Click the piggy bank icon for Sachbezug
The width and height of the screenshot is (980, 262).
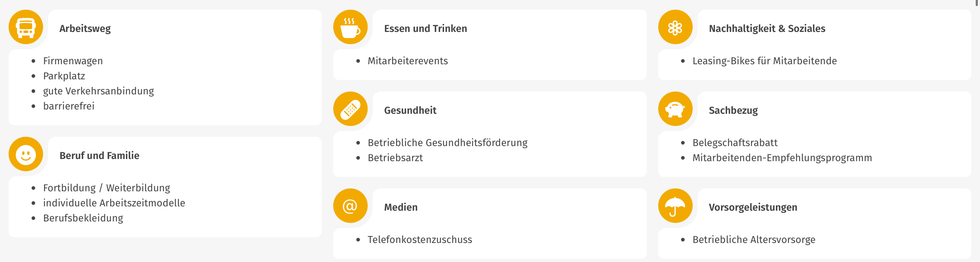(x=675, y=109)
